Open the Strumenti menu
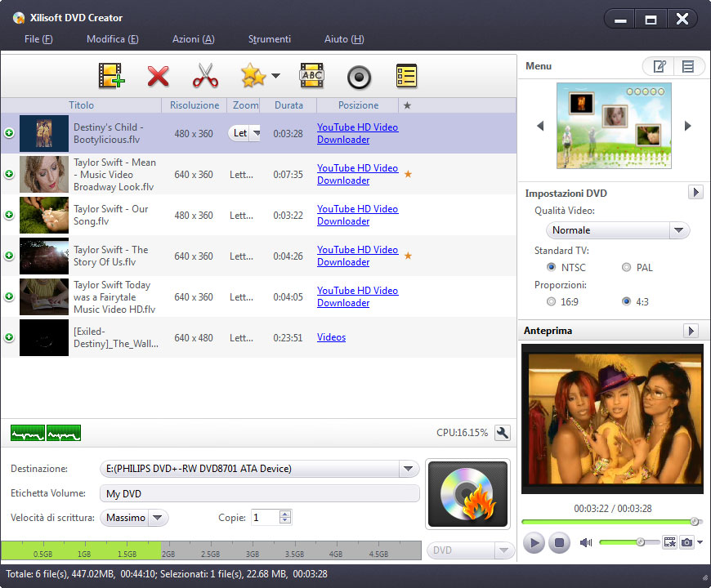The height and width of the screenshot is (588, 711). pyautogui.click(x=270, y=39)
